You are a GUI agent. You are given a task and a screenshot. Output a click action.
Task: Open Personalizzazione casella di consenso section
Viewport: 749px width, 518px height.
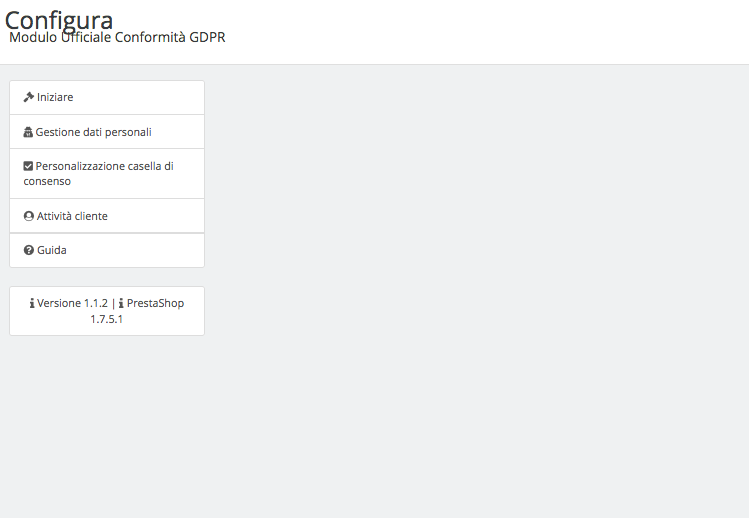point(107,173)
